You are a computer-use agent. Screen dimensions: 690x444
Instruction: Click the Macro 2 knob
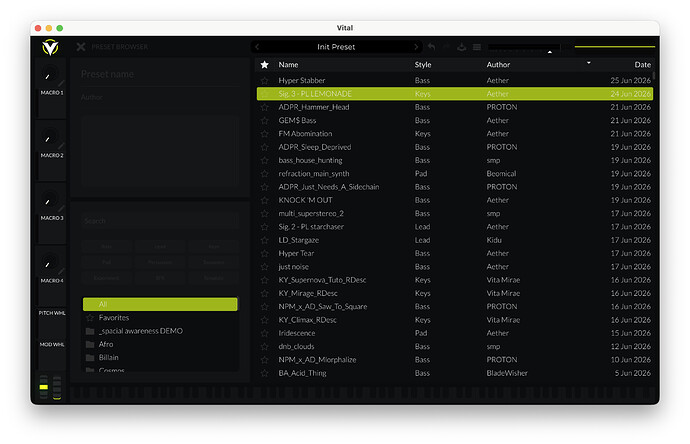click(x=49, y=137)
